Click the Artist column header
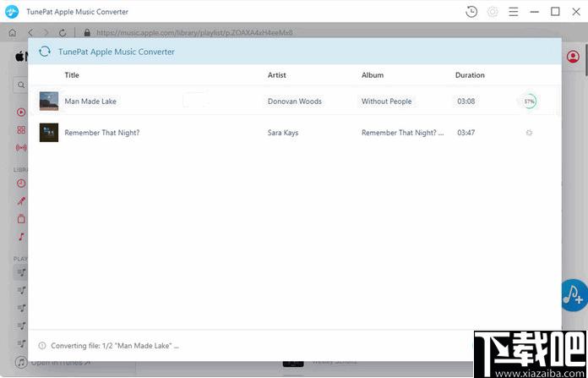 [x=277, y=75]
